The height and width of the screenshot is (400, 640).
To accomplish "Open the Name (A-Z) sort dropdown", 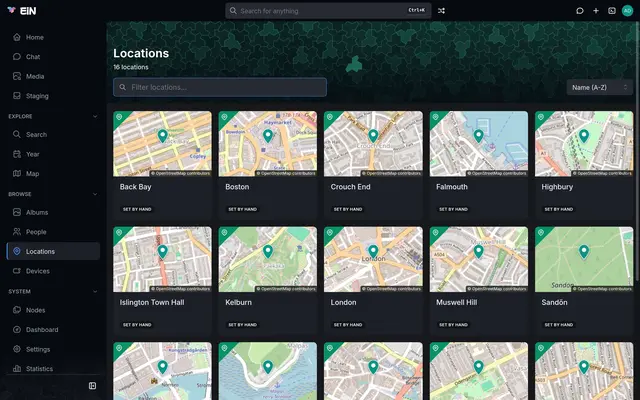I will (600, 87).
